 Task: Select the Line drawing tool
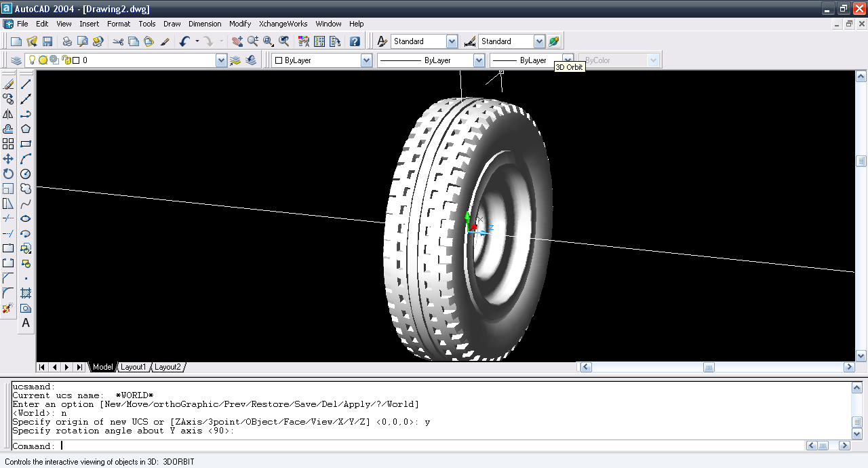click(x=26, y=84)
